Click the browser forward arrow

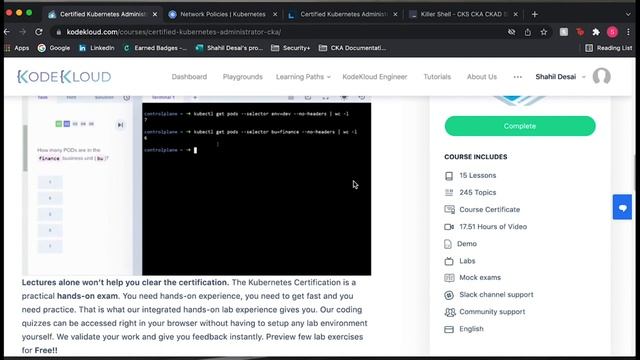pyautogui.click(x=23, y=32)
